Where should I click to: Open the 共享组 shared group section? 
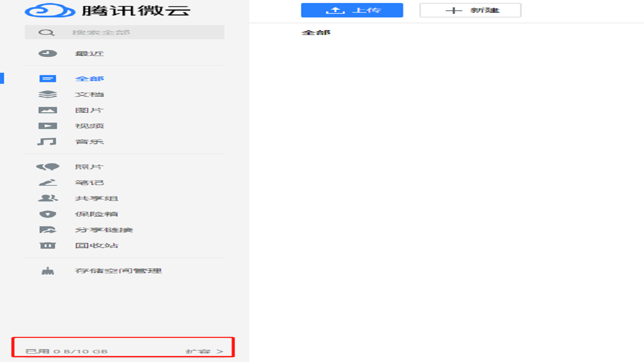[x=97, y=198]
